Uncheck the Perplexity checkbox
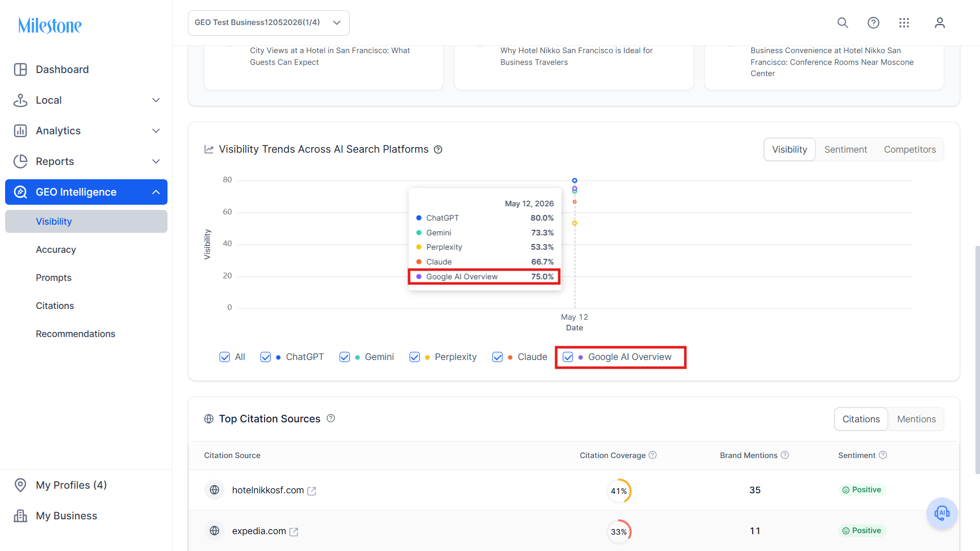 pyautogui.click(x=415, y=357)
